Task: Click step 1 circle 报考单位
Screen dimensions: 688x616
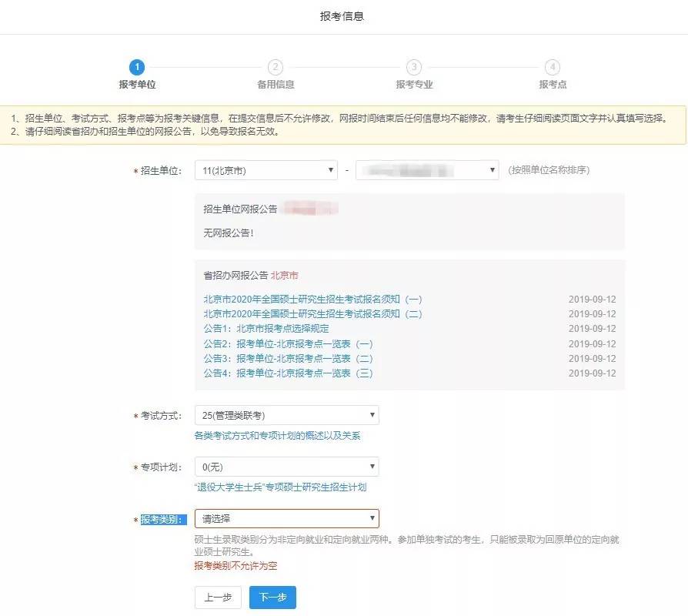Action: tap(137, 67)
